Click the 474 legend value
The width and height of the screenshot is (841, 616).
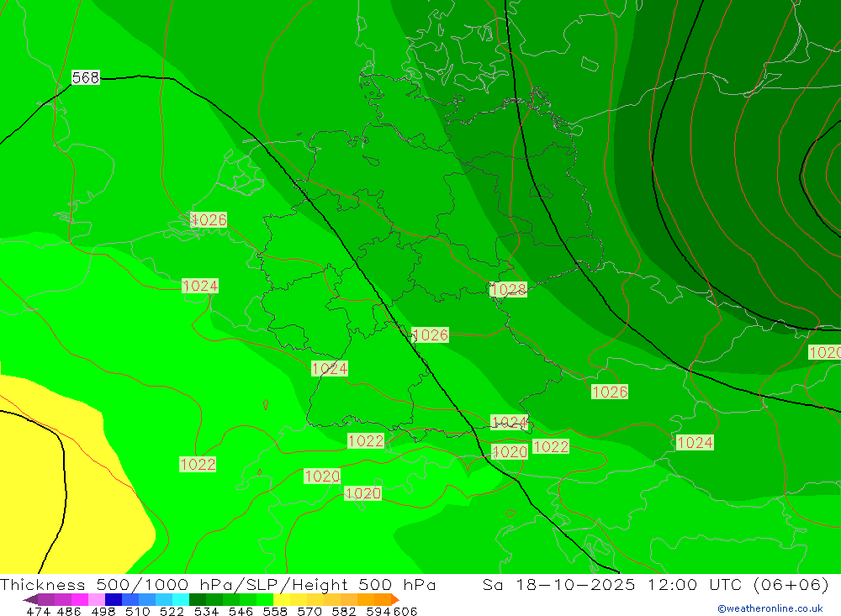(38, 611)
